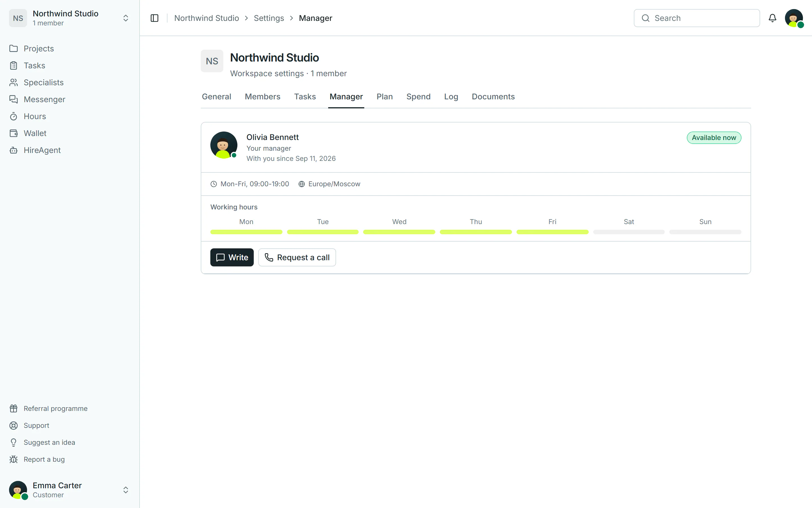
Task: Open HireAgent in the sidebar
Action: [70, 150]
